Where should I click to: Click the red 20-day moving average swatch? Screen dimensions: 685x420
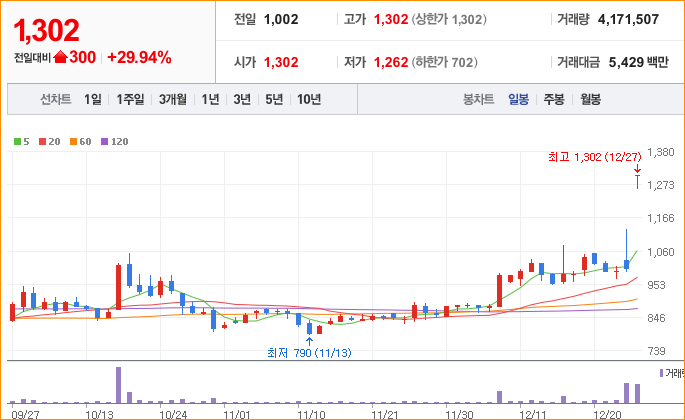[42, 142]
